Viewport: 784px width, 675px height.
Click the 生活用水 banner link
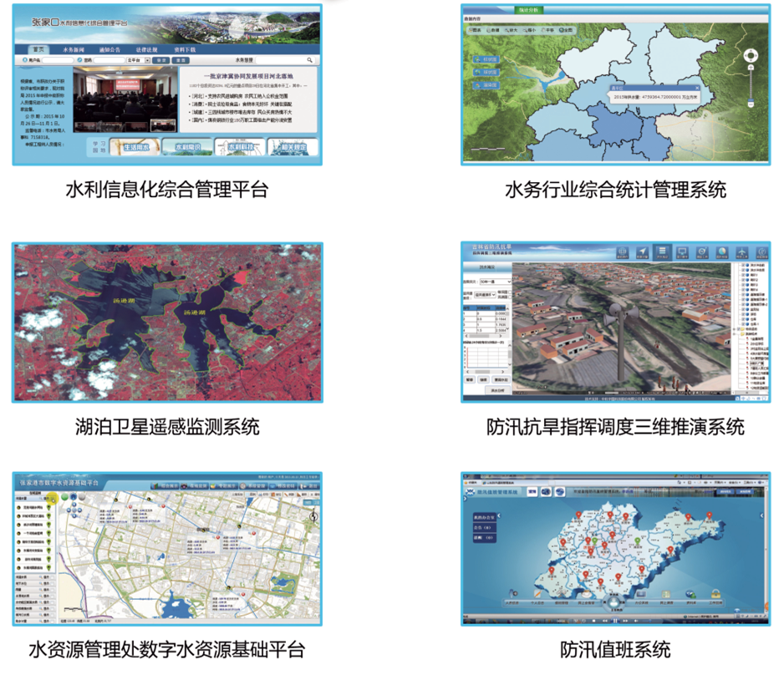tap(135, 146)
